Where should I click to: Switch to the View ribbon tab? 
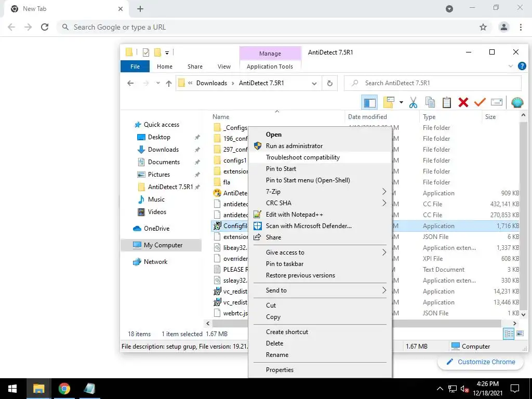click(224, 66)
